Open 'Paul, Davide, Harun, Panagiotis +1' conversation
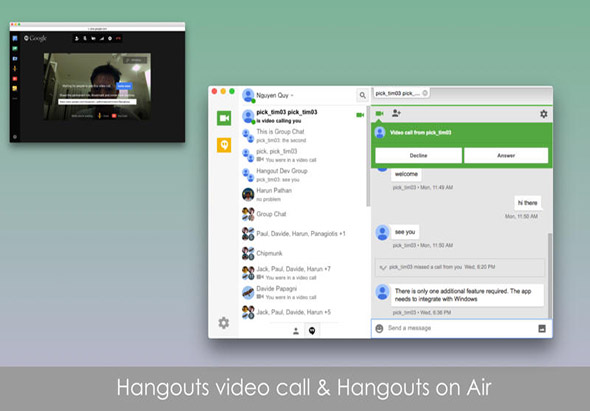This screenshot has width=590, height=411. point(303,233)
